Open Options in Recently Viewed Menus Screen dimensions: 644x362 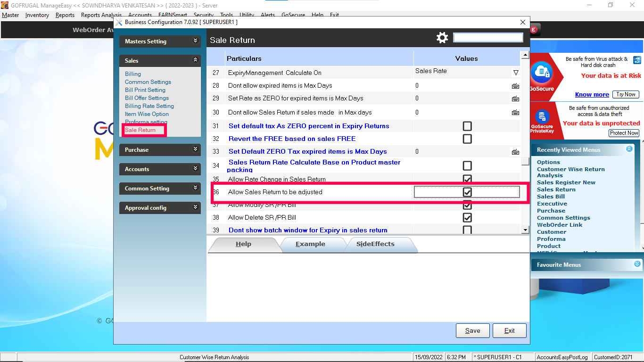(548, 162)
